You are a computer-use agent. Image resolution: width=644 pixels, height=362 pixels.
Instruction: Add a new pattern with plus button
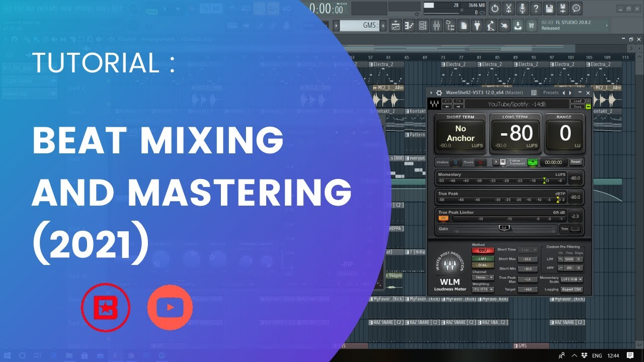(x=383, y=26)
